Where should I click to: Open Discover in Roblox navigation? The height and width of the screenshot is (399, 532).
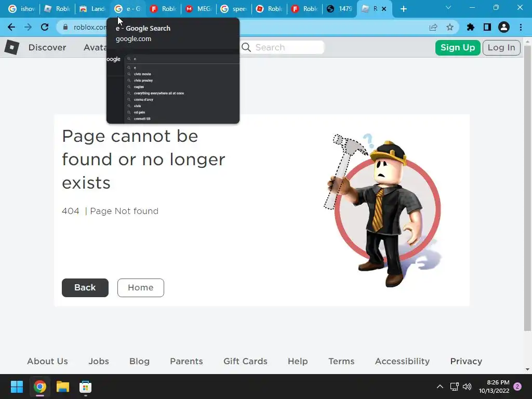[x=47, y=47]
